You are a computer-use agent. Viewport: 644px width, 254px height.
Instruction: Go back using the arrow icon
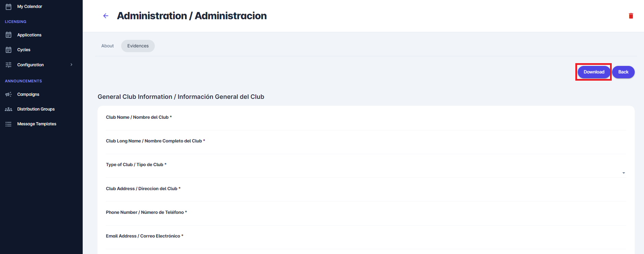coord(106,16)
